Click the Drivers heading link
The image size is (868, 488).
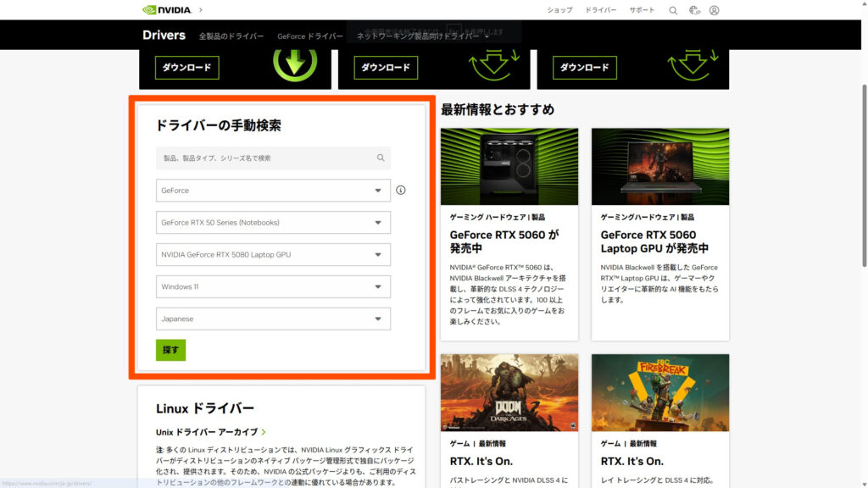tap(164, 35)
